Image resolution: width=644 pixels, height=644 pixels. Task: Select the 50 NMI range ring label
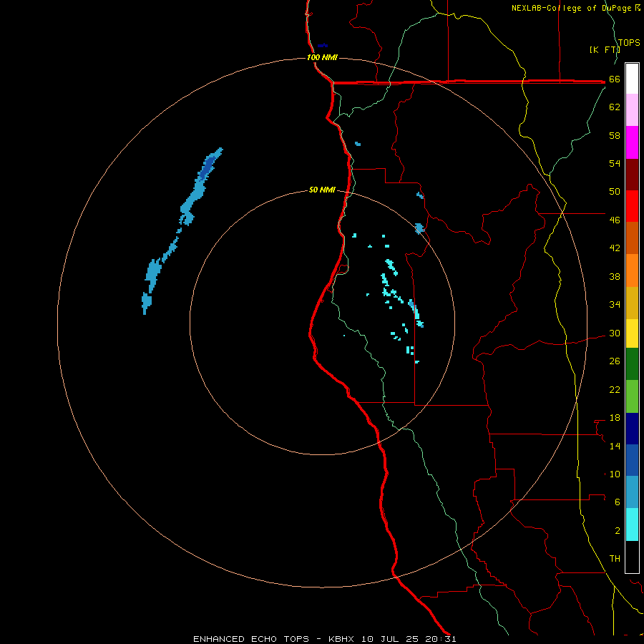pyautogui.click(x=322, y=190)
